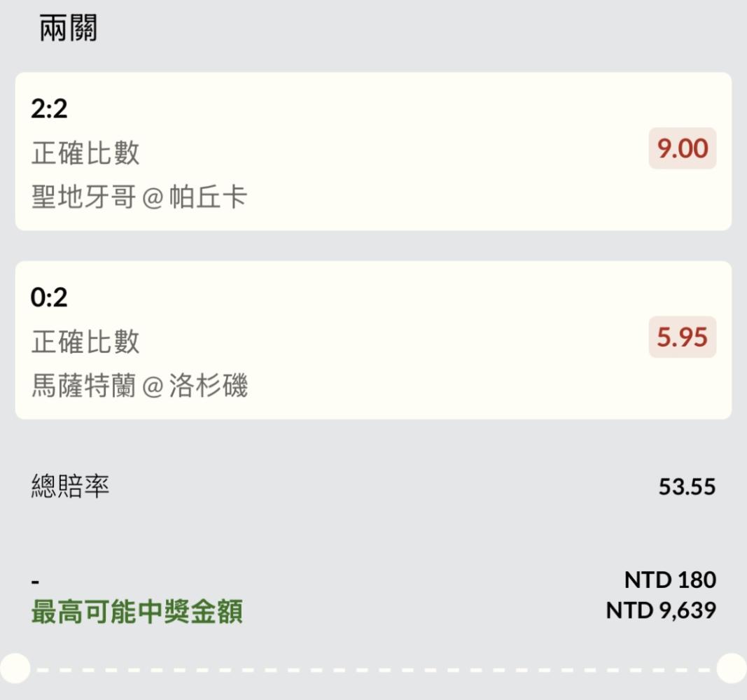This screenshot has height=700, width=747.
Task: Click the right ticket notch circle
Action: click(x=732, y=668)
